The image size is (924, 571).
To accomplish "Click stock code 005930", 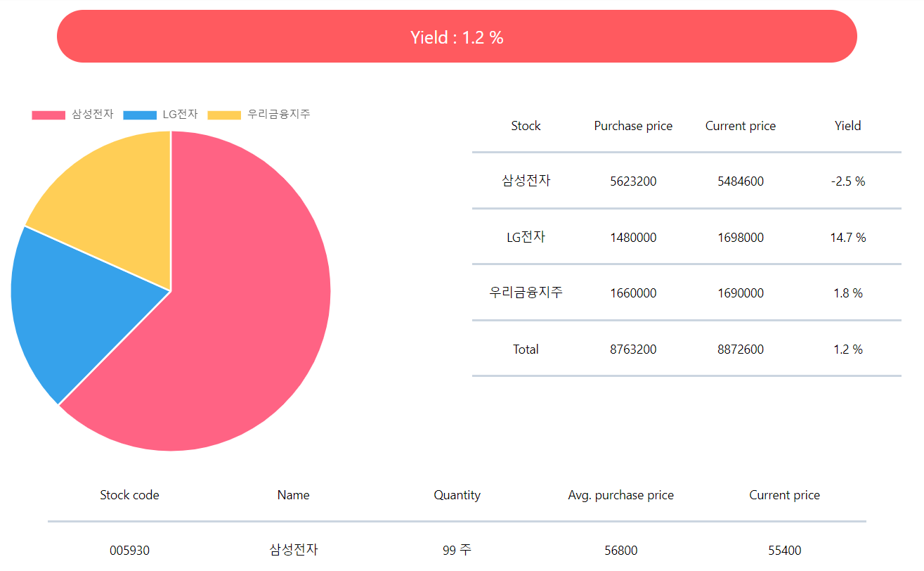I will coord(129,551).
